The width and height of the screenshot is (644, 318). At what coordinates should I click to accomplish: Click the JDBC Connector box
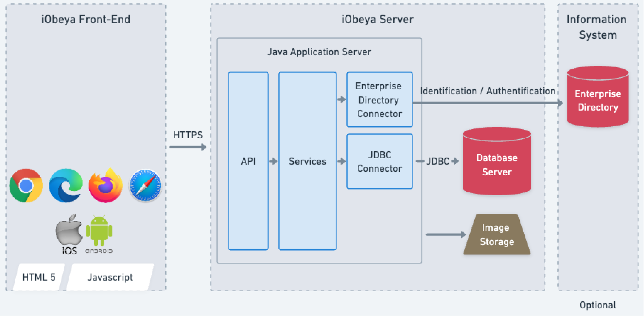coord(379,162)
